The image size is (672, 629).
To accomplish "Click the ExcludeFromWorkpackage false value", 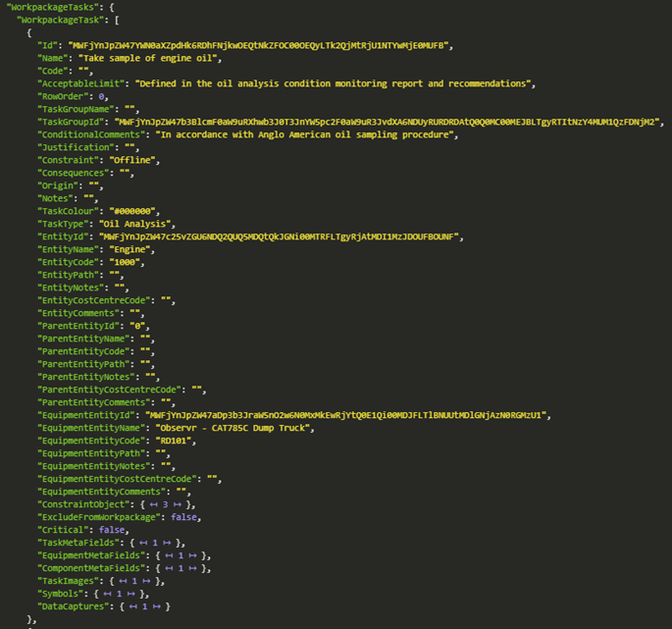I will [x=184, y=517].
